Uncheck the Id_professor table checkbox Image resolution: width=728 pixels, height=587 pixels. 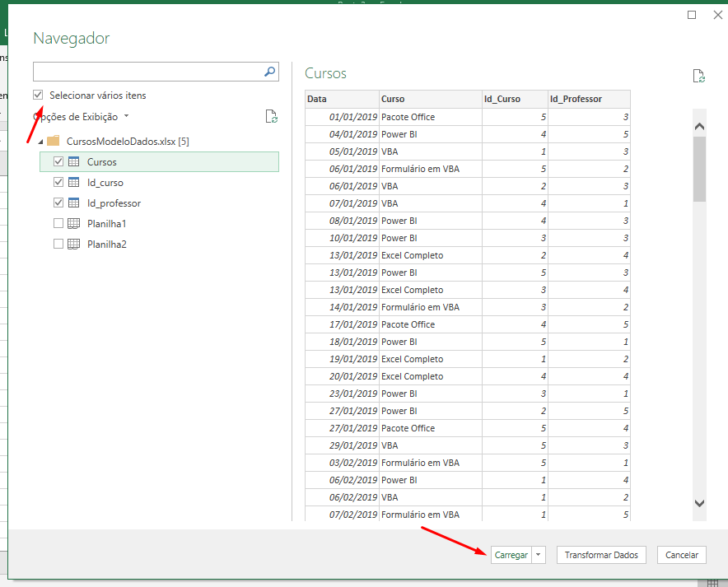[x=58, y=203]
